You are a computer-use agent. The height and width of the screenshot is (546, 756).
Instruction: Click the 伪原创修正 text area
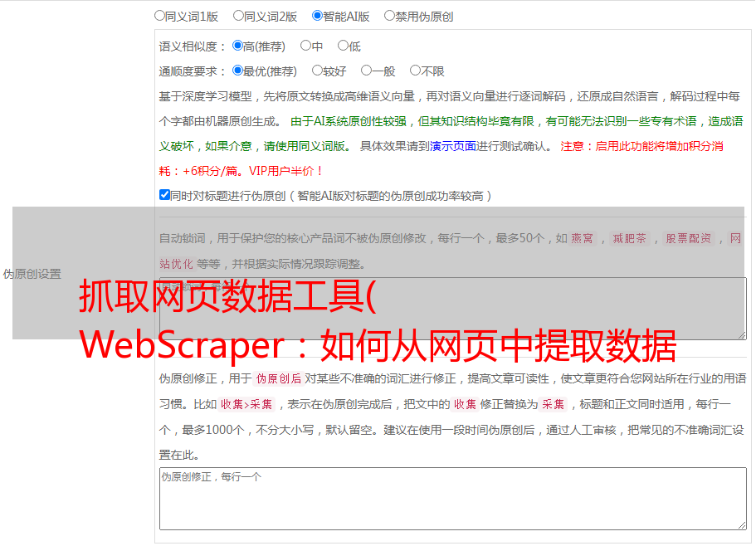(453, 499)
